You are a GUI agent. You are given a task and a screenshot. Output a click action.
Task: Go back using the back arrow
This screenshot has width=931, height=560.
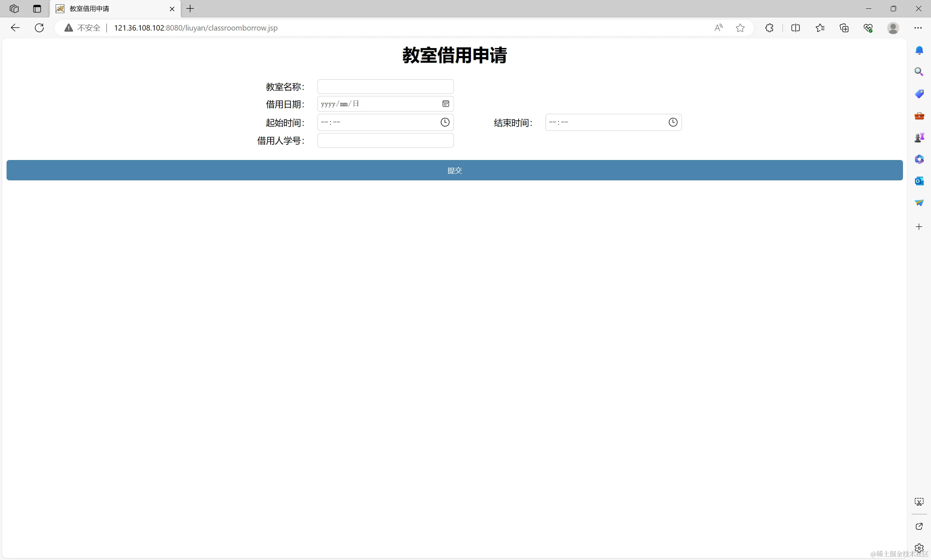[15, 28]
